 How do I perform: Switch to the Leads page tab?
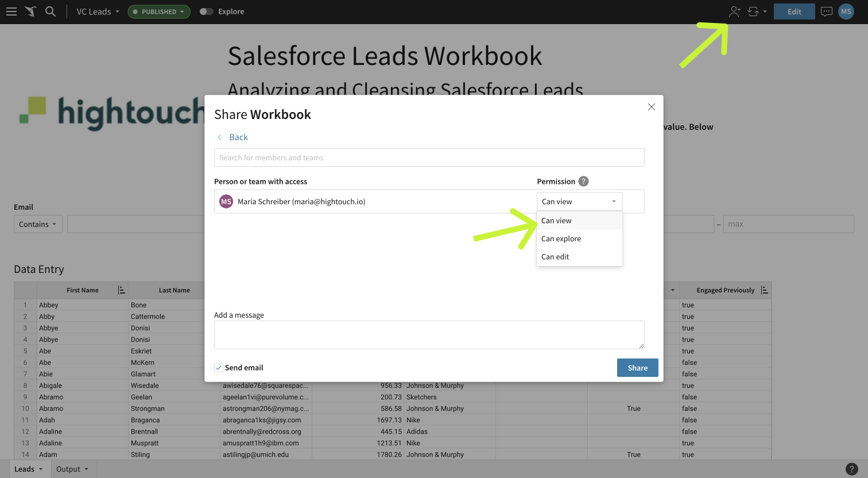(25, 469)
